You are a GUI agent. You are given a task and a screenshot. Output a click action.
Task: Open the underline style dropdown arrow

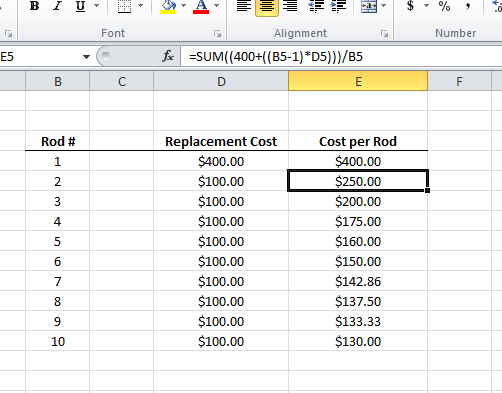[97, 6]
